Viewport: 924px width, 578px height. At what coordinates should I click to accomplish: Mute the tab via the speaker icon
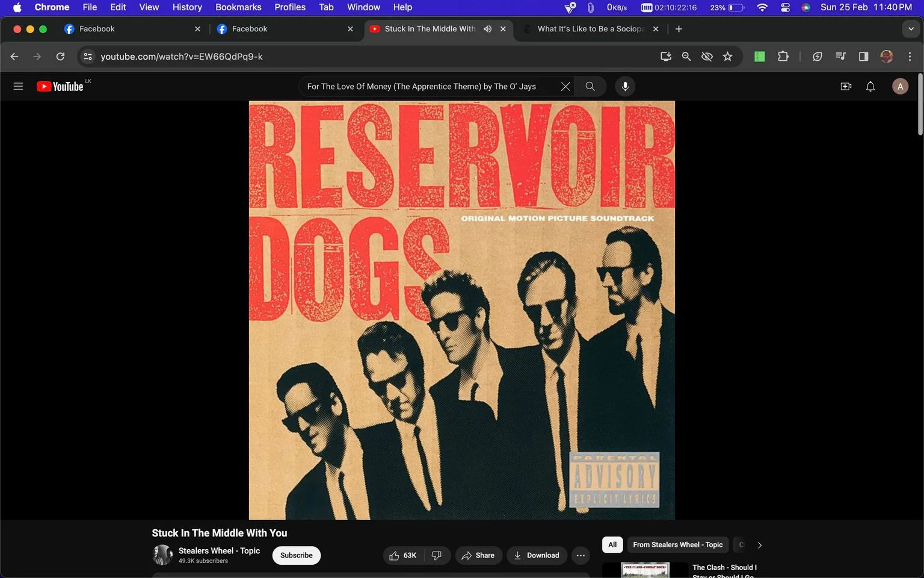487,29
